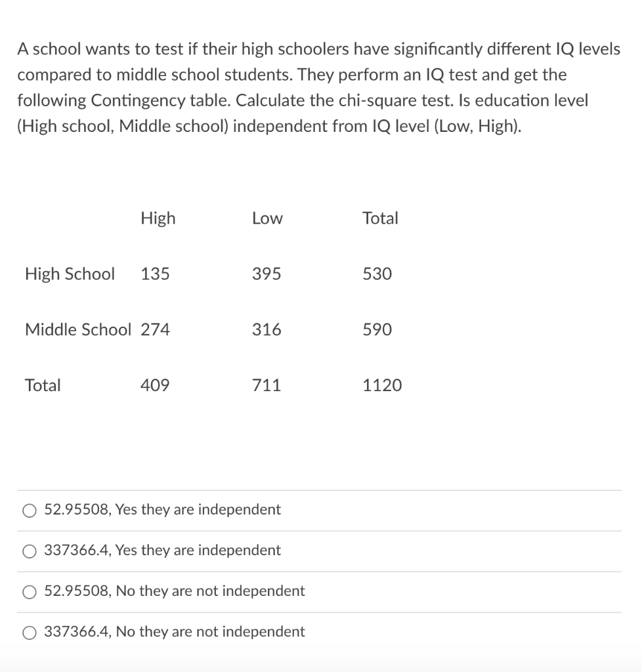Click the grand total value 1120
The image size is (642, 672).
click(381, 386)
